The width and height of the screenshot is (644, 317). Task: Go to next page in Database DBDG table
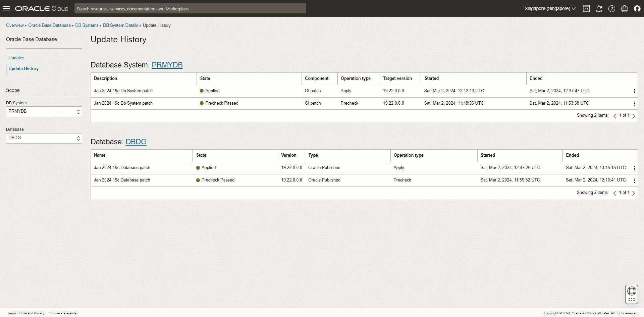(634, 193)
